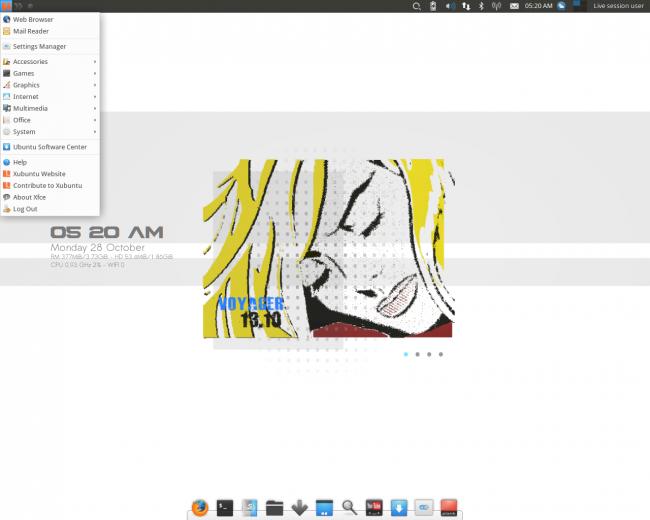Open the volume speaker indicator
Screen dimensions: 650x520
pos(450,6)
